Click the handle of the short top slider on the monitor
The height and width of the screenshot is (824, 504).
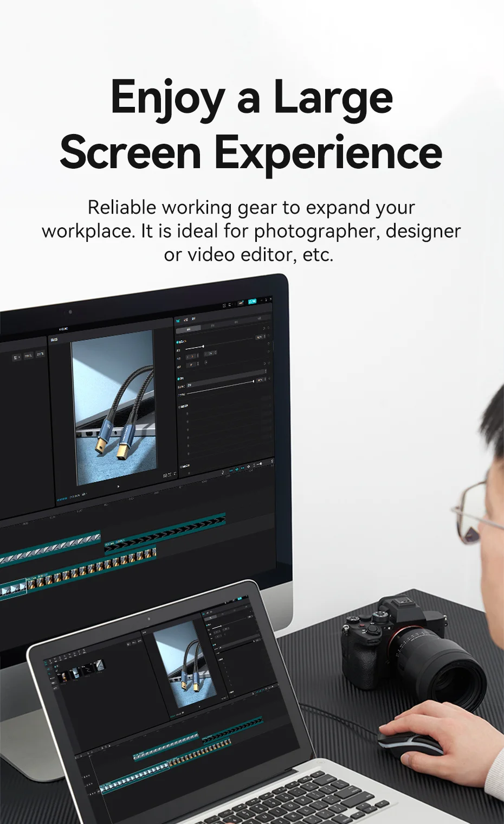pyautogui.click(x=203, y=346)
